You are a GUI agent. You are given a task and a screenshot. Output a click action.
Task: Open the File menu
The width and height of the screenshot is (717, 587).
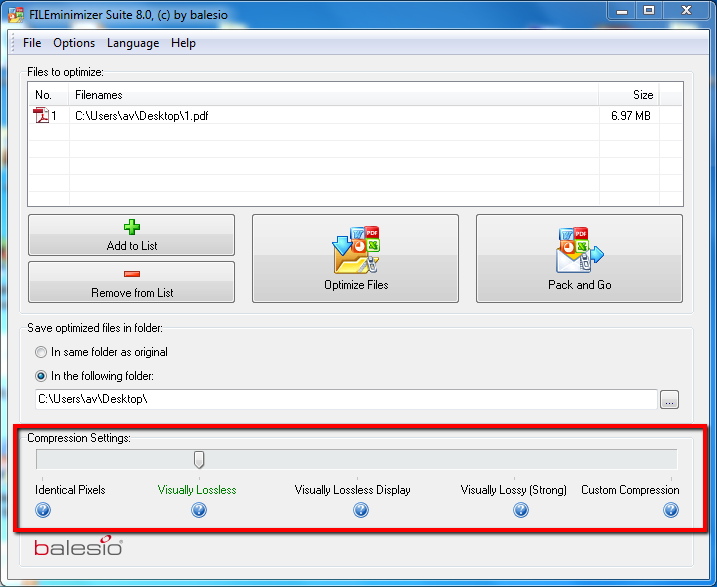coord(32,43)
